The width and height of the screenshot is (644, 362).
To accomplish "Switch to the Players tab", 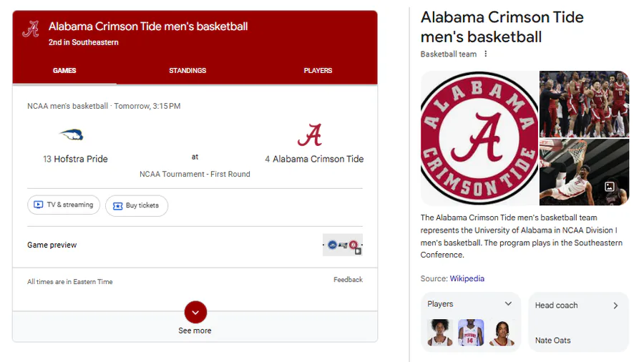I will coord(318,71).
